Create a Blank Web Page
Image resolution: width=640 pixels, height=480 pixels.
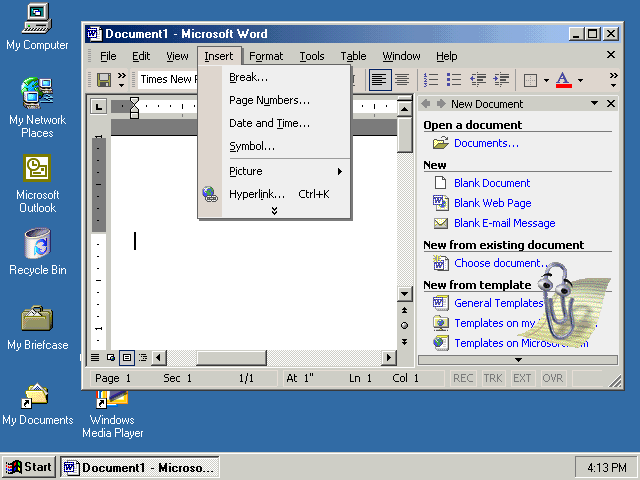pos(493,203)
